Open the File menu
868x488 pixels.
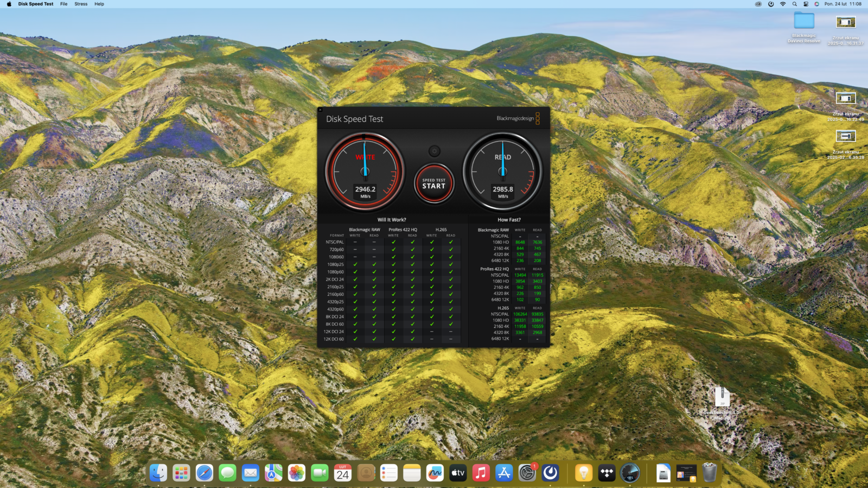pyautogui.click(x=63, y=4)
